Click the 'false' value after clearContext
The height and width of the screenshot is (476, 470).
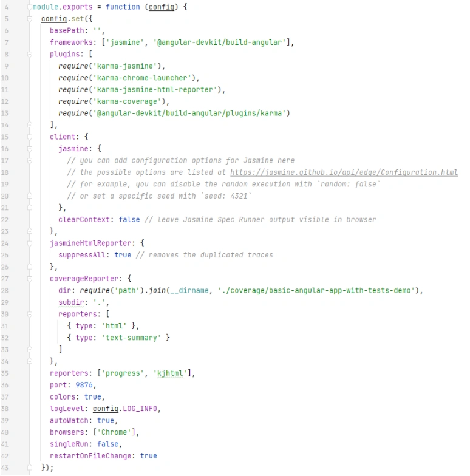[129, 220]
